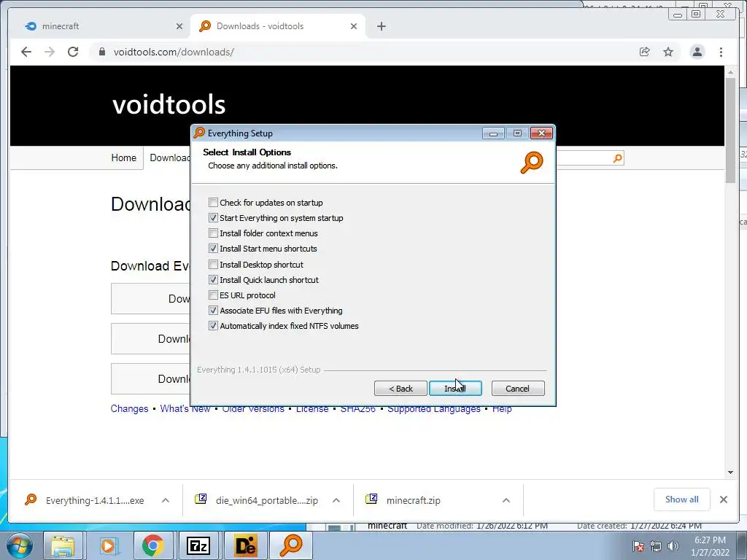747x560 pixels.
Task: Open Windows Explorer from taskbar
Action: 63,545
